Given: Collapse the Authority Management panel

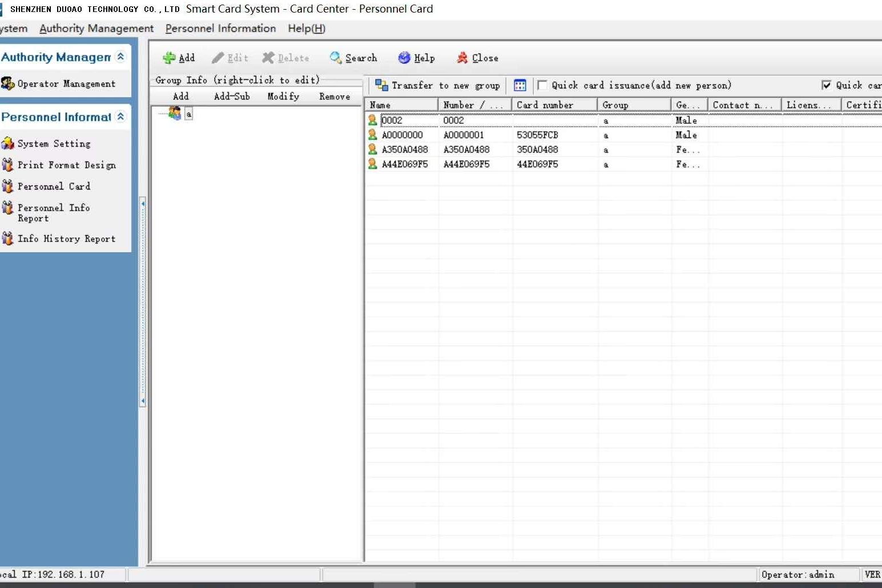Looking at the screenshot, I should (120, 57).
